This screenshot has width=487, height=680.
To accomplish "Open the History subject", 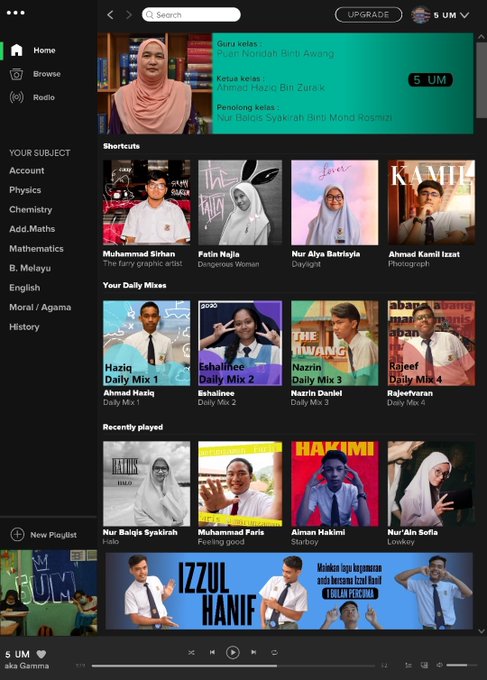I will click(x=24, y=327).
